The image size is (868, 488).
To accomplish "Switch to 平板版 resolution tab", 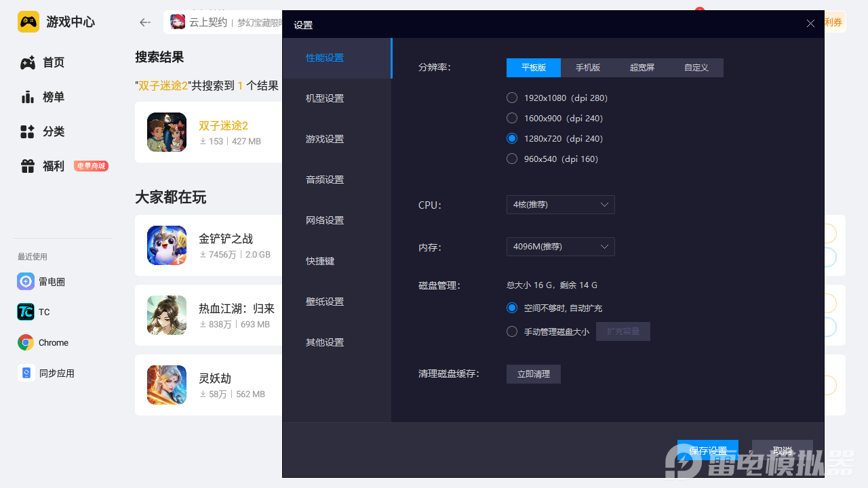I will (534, 68).
